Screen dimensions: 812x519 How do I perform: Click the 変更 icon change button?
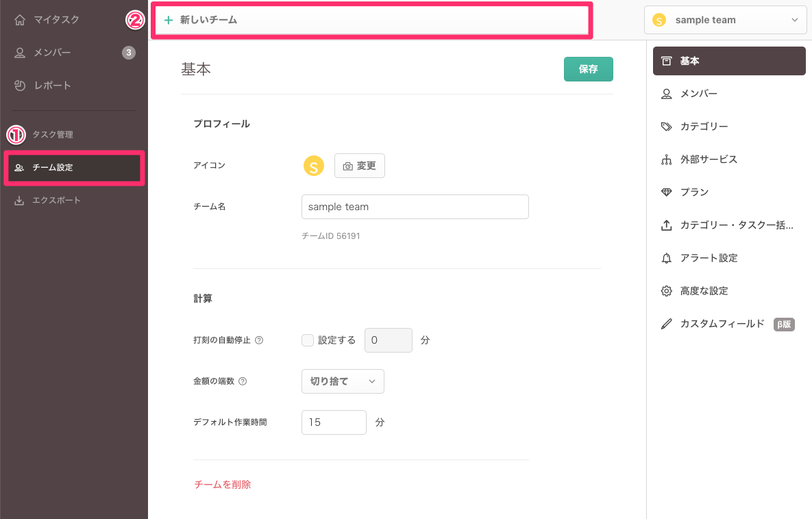point(360,166)
